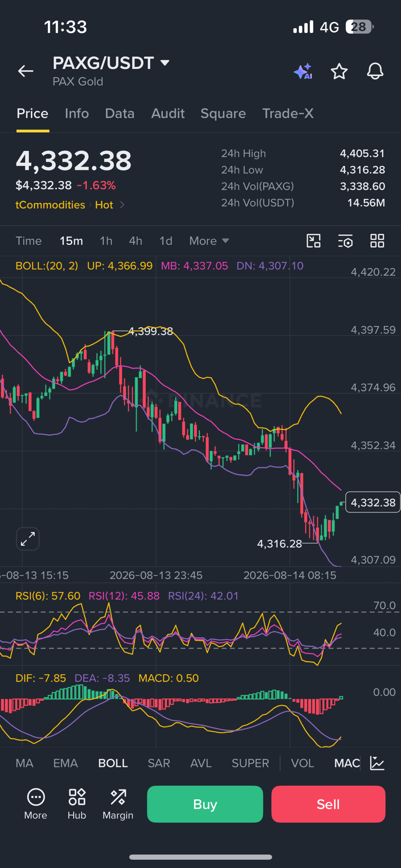Tap the 24h High value 4,405.31
The height and width of the screenshot is (868, 401).
[x=362, y=154]
